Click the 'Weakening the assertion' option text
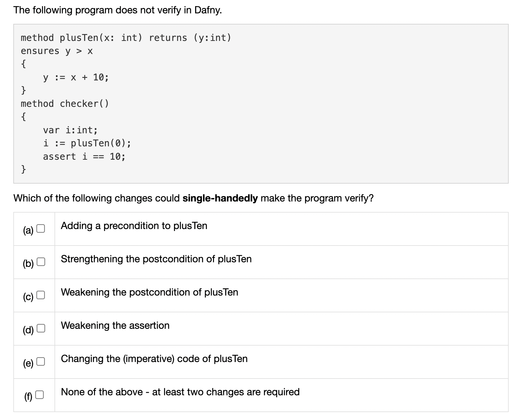This screenshot has width=522, height=420. (x=115, y=326)
